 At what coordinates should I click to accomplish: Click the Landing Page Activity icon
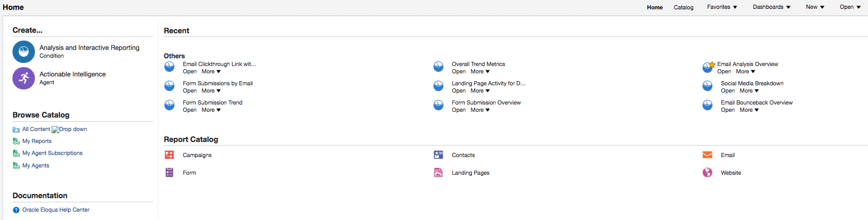click(439, 86)
